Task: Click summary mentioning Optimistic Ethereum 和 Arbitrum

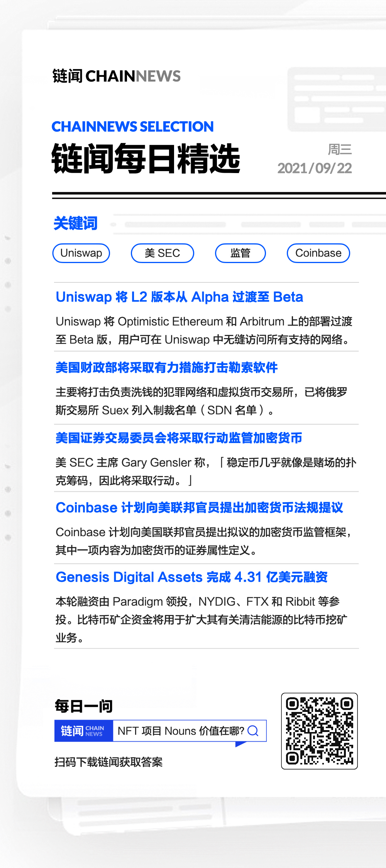Action: coord(204,330)
